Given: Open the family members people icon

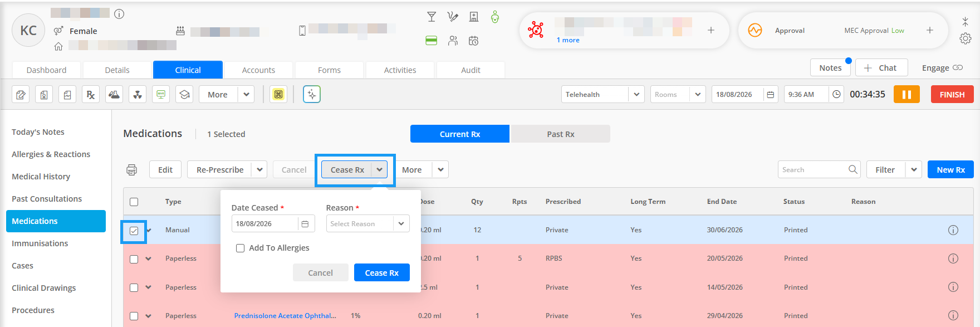Looking at the screenshot, I should 453,41.
